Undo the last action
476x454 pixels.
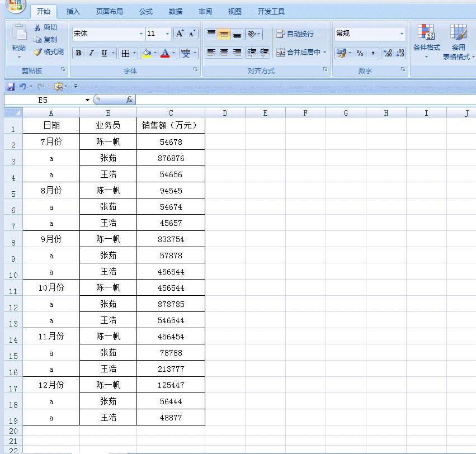tap(23, 87)
